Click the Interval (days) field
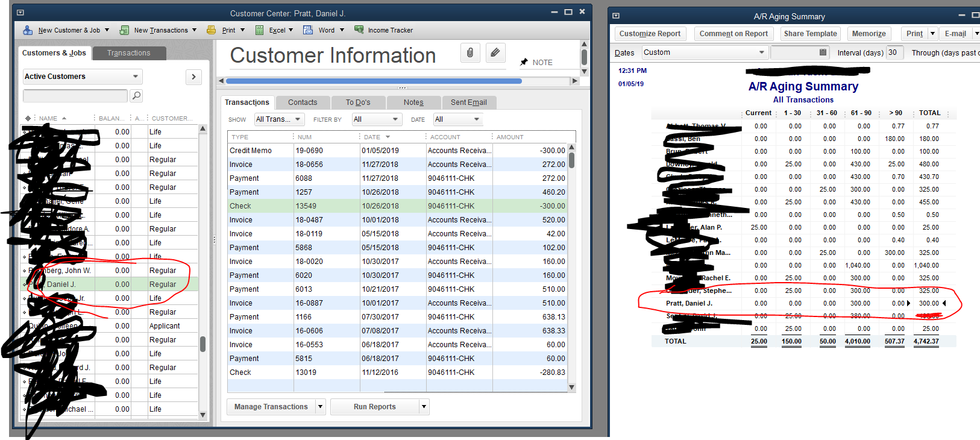Viewport: 980px width, 440px height. tap(895, 52)
